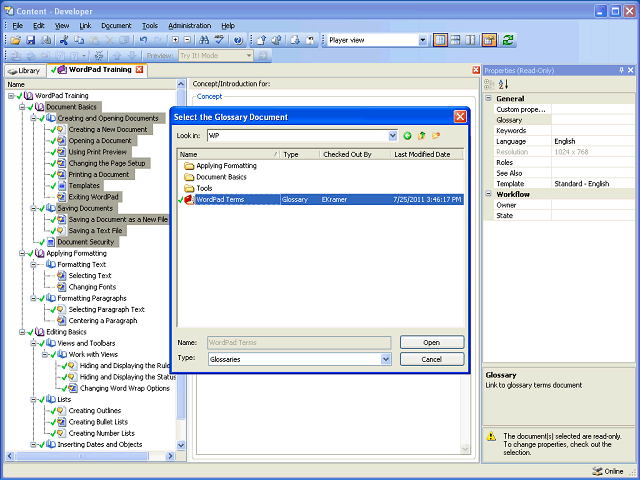Click the Cut scissors icon
Screen dimensions: 640x480
(64, 40)
